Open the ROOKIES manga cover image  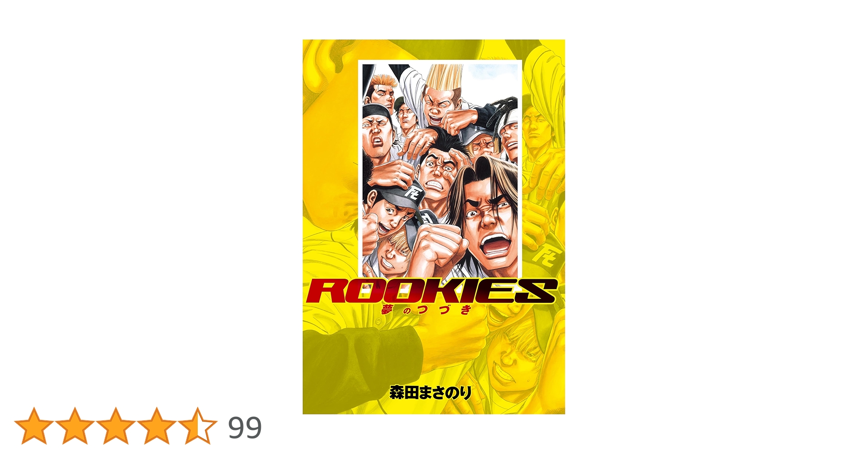point(434,227)
